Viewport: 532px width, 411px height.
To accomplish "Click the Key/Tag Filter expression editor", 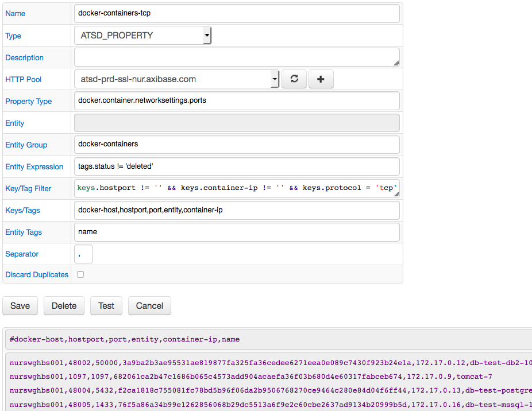I will (x=237, y=188).
